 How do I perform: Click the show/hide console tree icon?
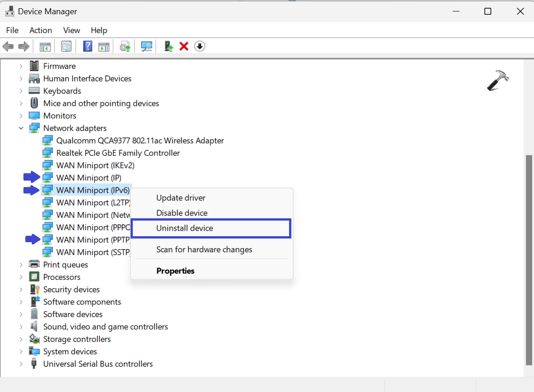point(45,46)
